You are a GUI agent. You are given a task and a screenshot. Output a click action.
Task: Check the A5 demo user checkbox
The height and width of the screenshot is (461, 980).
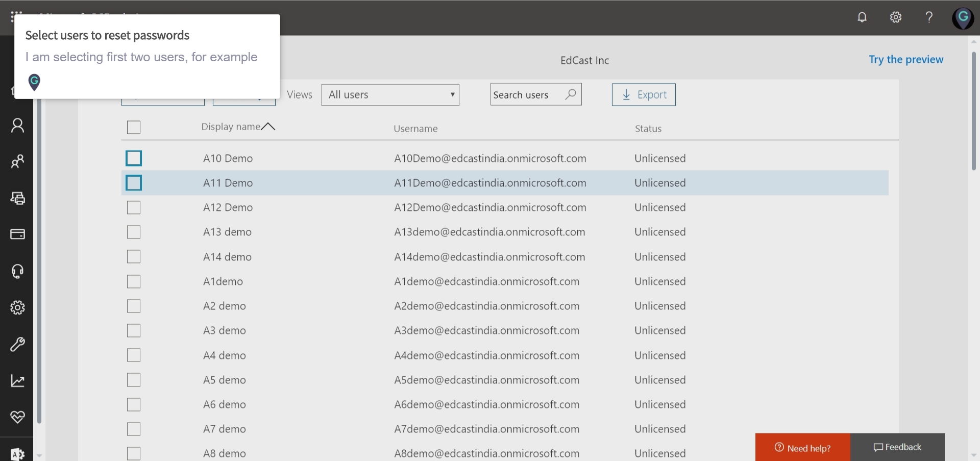[x=134, y=380]
